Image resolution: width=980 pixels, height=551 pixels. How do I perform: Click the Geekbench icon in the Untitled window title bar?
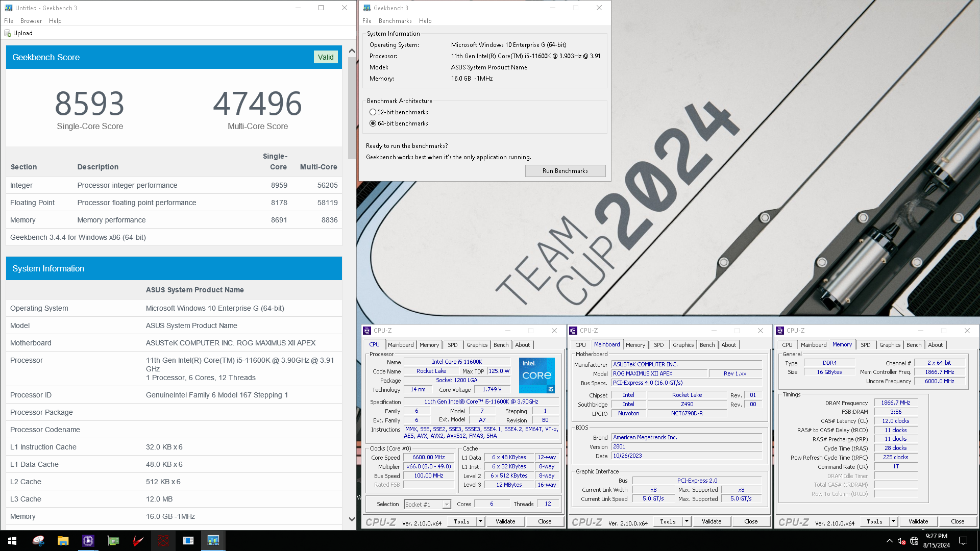(x=9, y=8)
